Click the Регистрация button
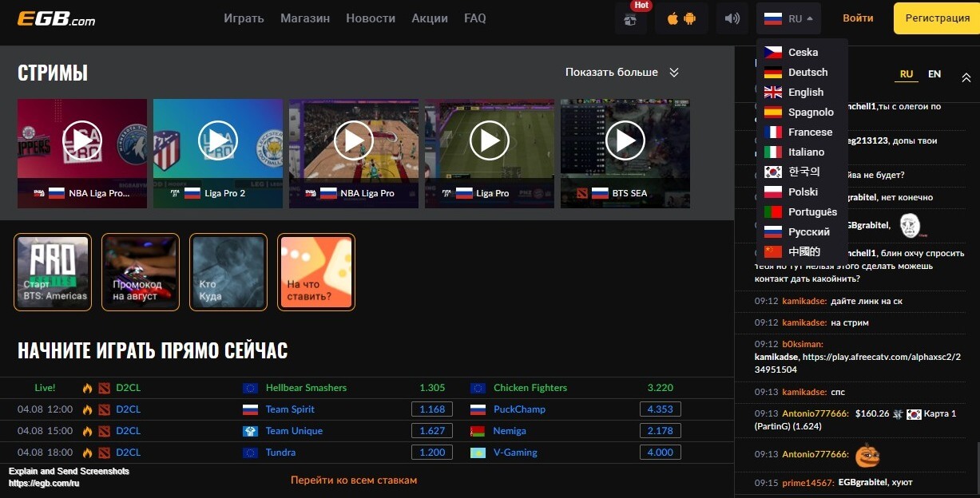980x498 pixels. (937, 18)
